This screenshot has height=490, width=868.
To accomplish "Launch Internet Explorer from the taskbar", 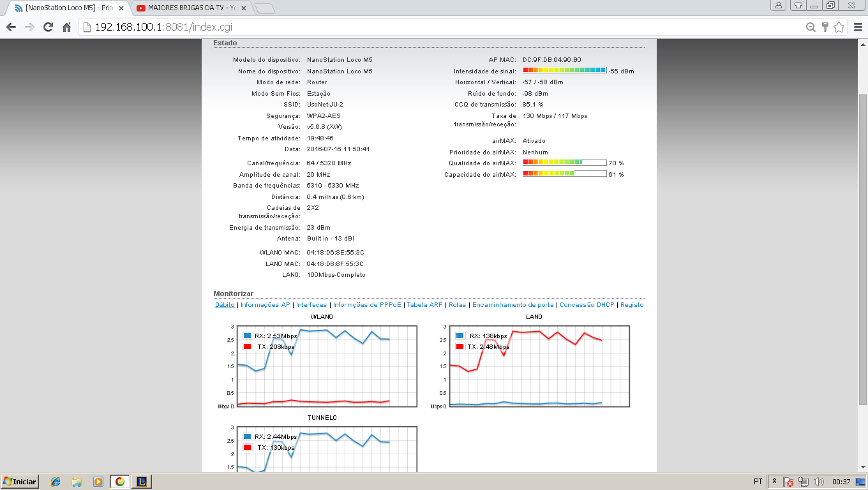I will [x=56, y=482].
